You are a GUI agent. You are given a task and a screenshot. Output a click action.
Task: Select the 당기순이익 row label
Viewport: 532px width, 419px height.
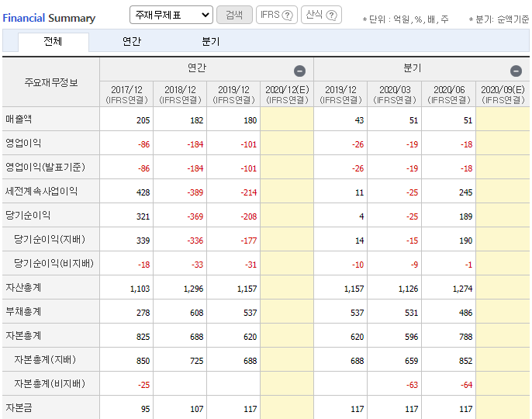(x=28, y=216)
